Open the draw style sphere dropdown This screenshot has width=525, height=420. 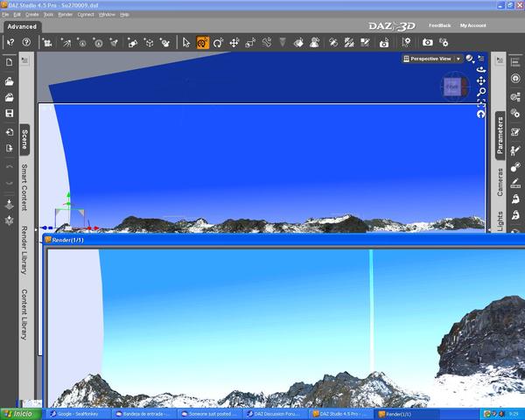(x=470, y=59)
